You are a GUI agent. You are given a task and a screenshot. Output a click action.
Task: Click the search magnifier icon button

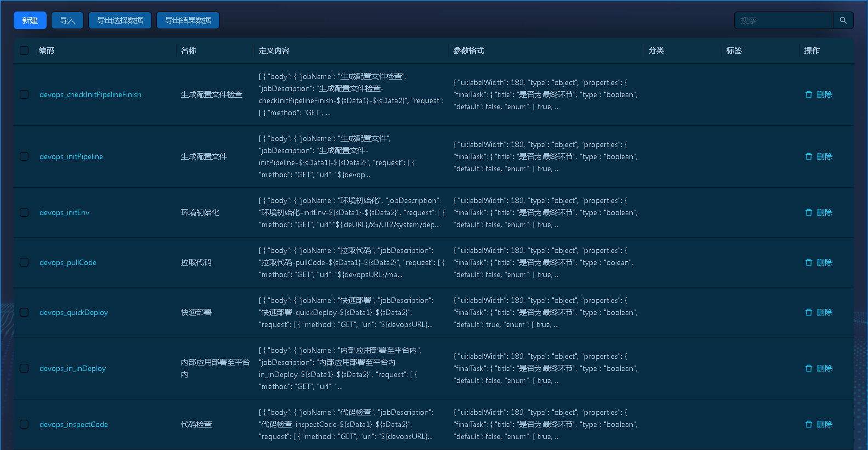(x=843, y=20)
